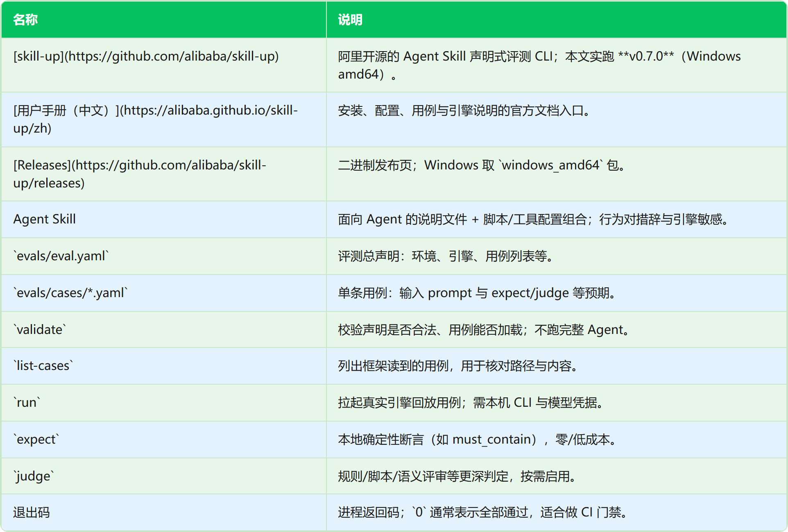
Task: Click description about windows_amd64 包
Action: 556,174
